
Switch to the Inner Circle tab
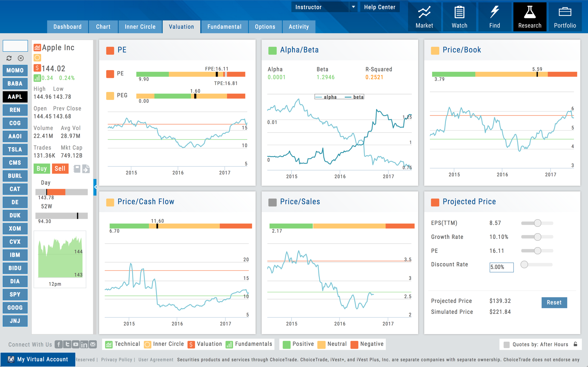point(140,27)
